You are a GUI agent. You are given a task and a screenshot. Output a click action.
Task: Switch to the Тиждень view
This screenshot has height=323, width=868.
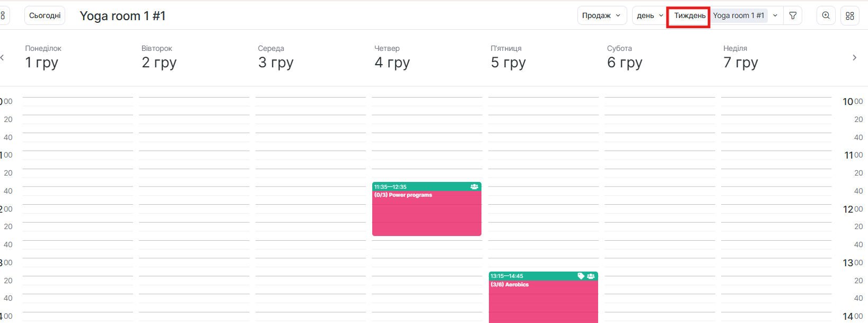(689, 16)
